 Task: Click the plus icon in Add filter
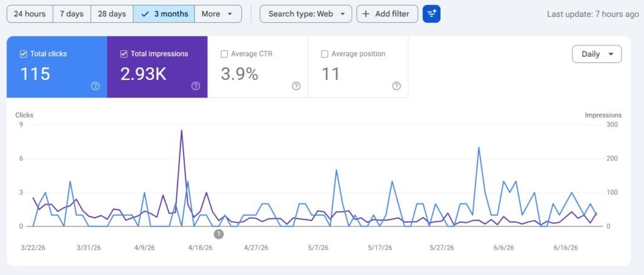click(366, 14)
